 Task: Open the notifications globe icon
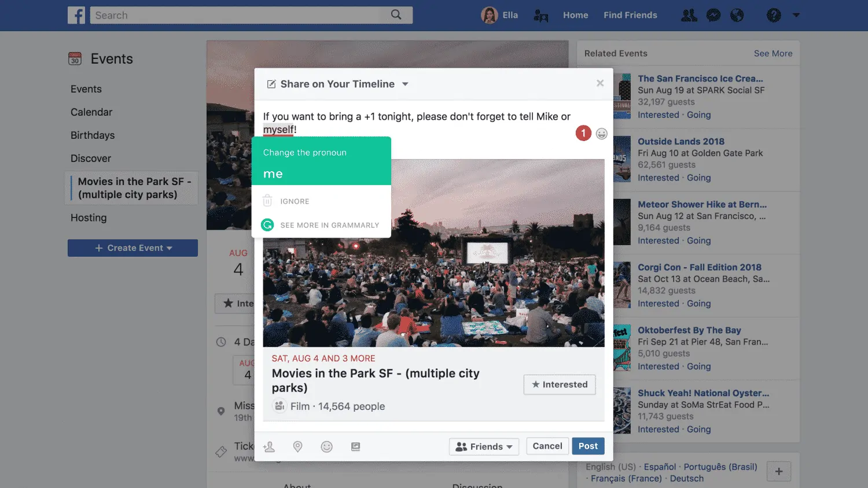[737, 15]
